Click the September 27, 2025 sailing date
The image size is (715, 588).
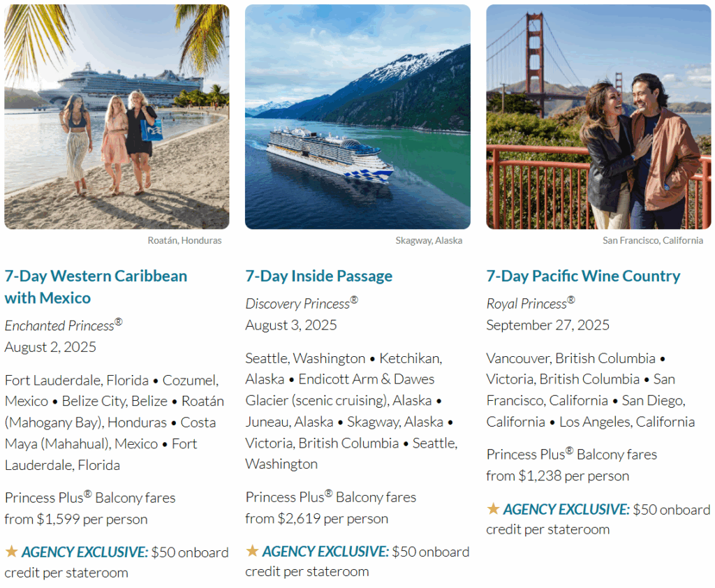pos(547,325)
